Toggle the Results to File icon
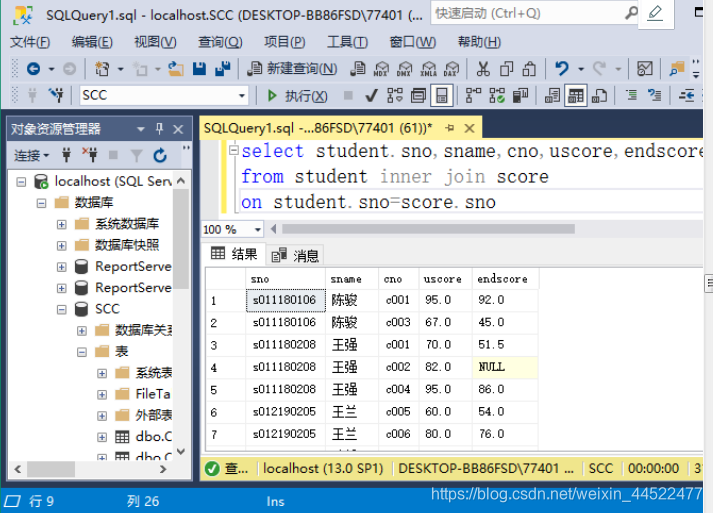The image size is (713, 513). click(x=599, y=96)
